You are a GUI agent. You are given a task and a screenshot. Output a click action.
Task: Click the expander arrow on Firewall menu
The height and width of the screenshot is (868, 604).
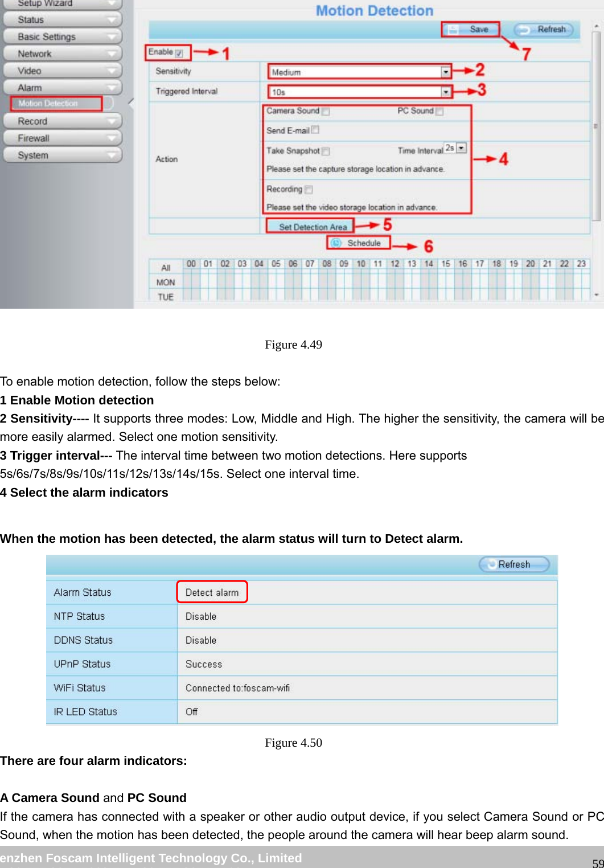click(111, 138)
